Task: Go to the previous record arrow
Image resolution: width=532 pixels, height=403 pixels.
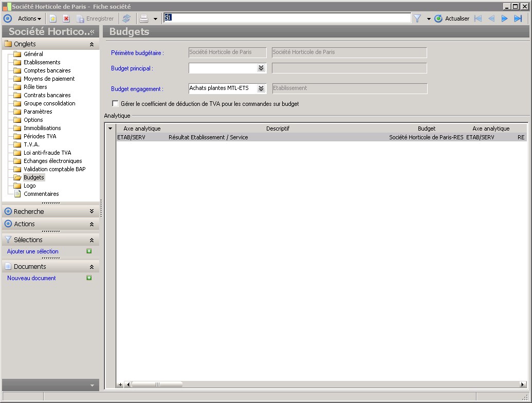Action: pyautogui.click(x=491, y=19)
